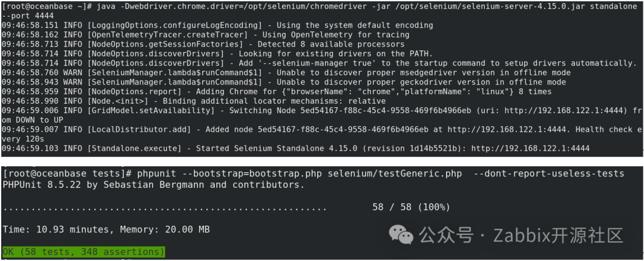Click the PHPUnit 8.5.22 version line
Image resolution: width=644 pixels, height=261 pixels.
[154, 185]
